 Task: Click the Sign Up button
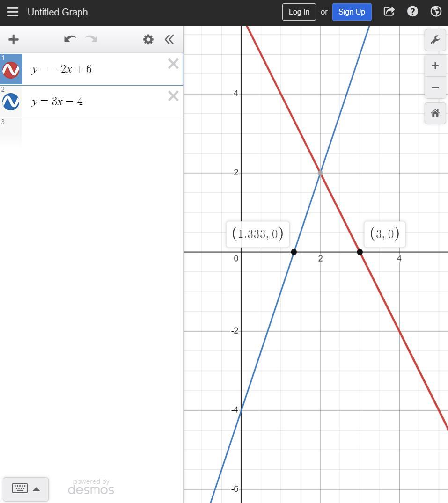[352, 12]
